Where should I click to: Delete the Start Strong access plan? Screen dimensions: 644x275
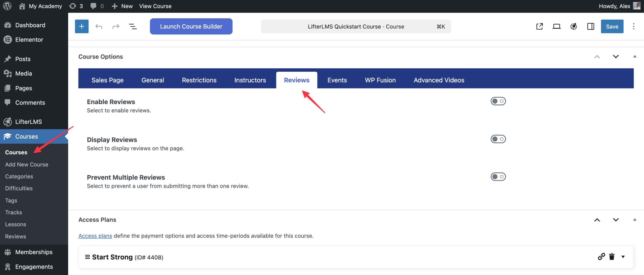point(612,257)
